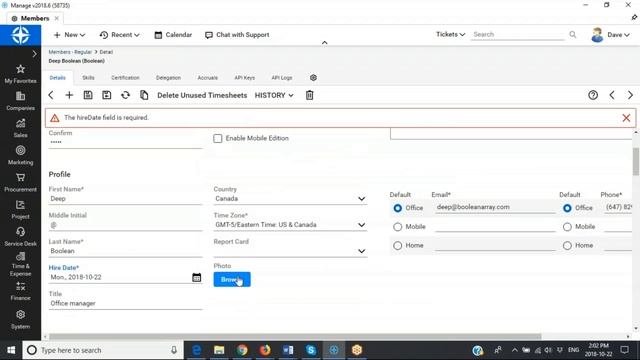Screen dimensions: 640x360
Task: Click the First Name input field
Action: click(125, 199)
